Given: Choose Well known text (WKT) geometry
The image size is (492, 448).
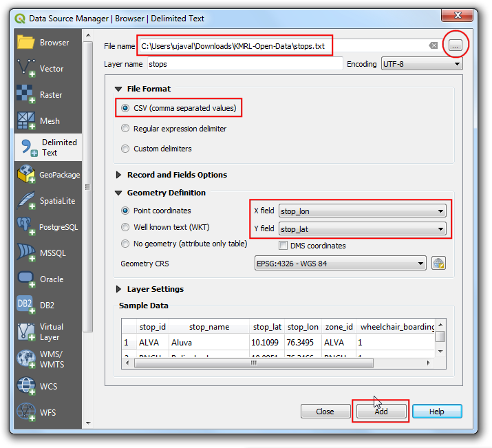Looking at the screenshot, I should (125, 227).
